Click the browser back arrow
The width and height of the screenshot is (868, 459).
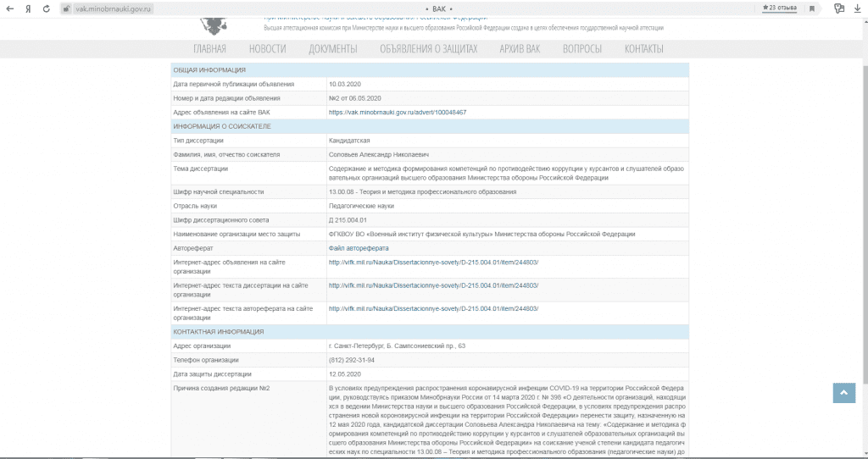point(9,8)
